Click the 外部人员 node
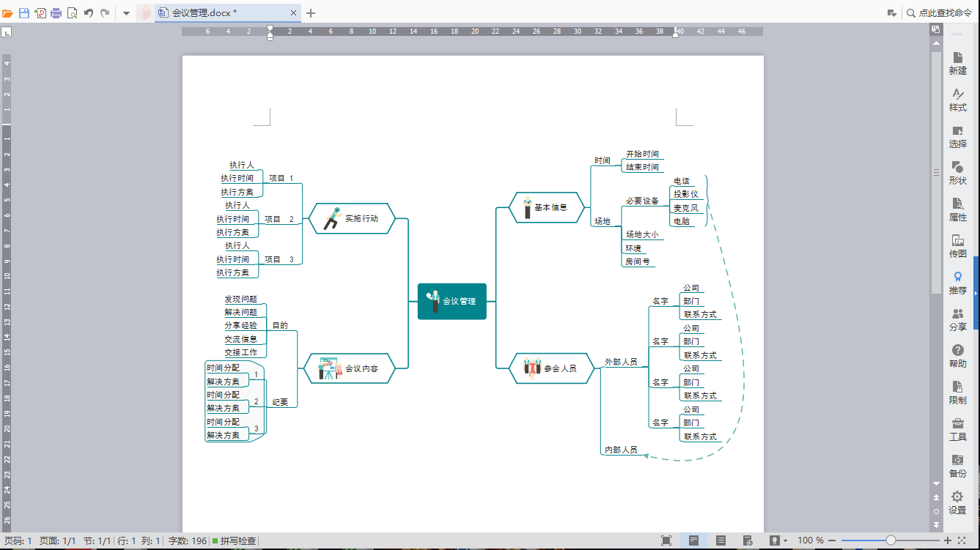Screen dimensions: 980x550 621,362
